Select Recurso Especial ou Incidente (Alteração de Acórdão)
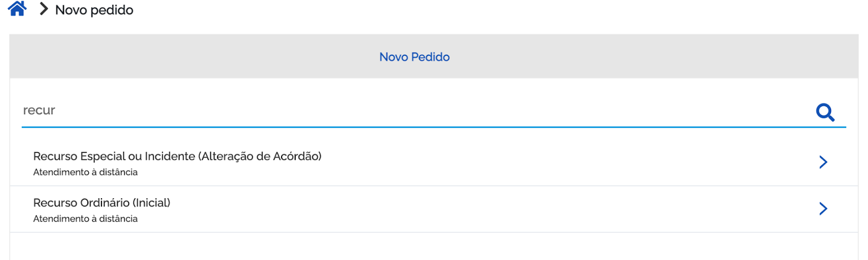 point(177,157)
